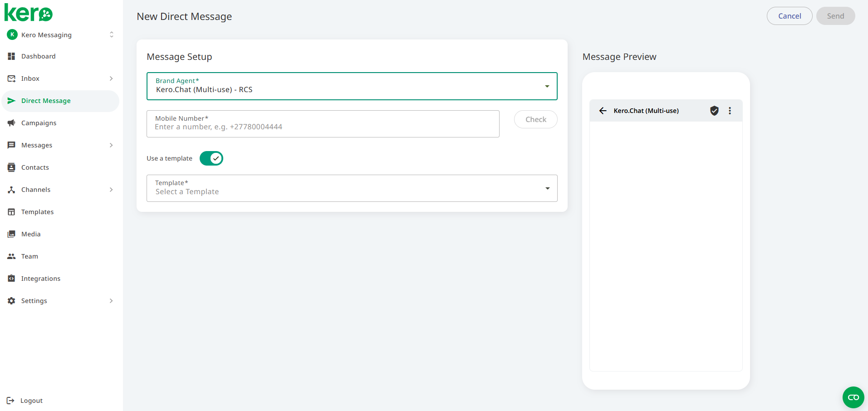Screen dimensions: 868x411
Task: Turn off the Use a template switch
Action: point(211,158)
